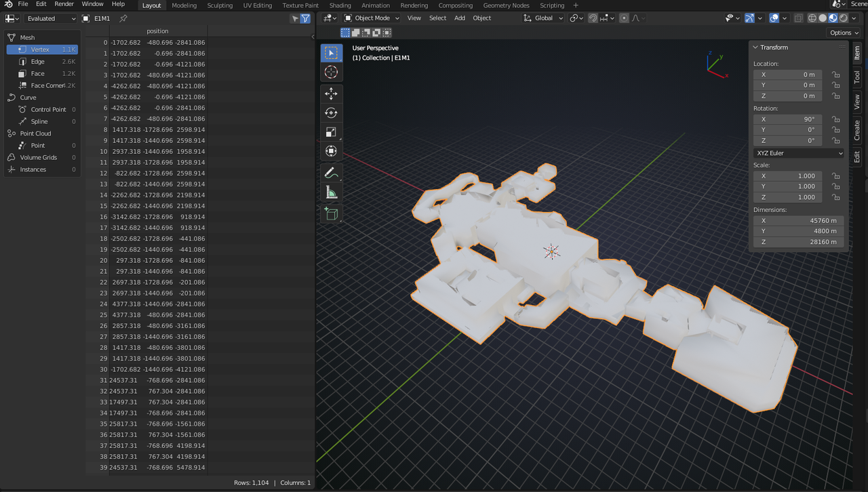Switch to wireframe viewport shading
The height and width of the screenshot is (492, 868).
point(812,18)
